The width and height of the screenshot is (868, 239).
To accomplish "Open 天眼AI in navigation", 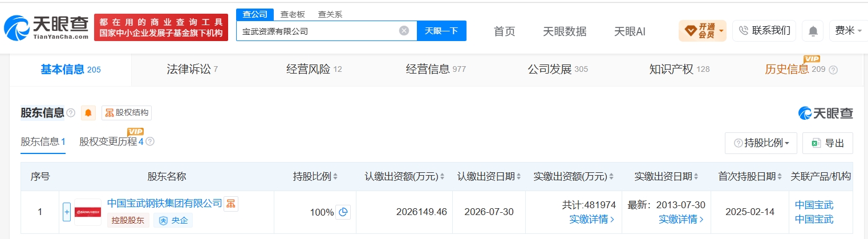I will coord(630,31).
